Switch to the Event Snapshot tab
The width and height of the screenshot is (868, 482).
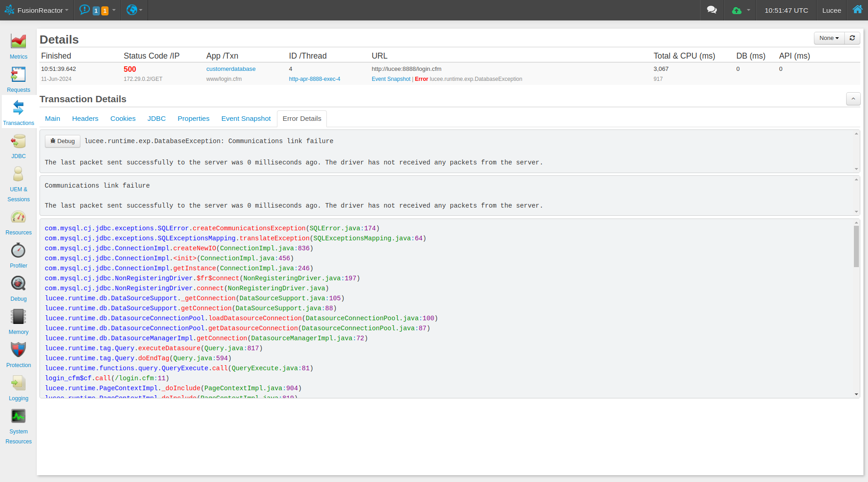tap(246, 119)
